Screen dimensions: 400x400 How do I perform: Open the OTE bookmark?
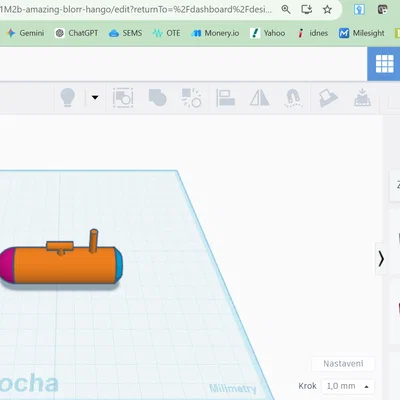click(166, 33)
